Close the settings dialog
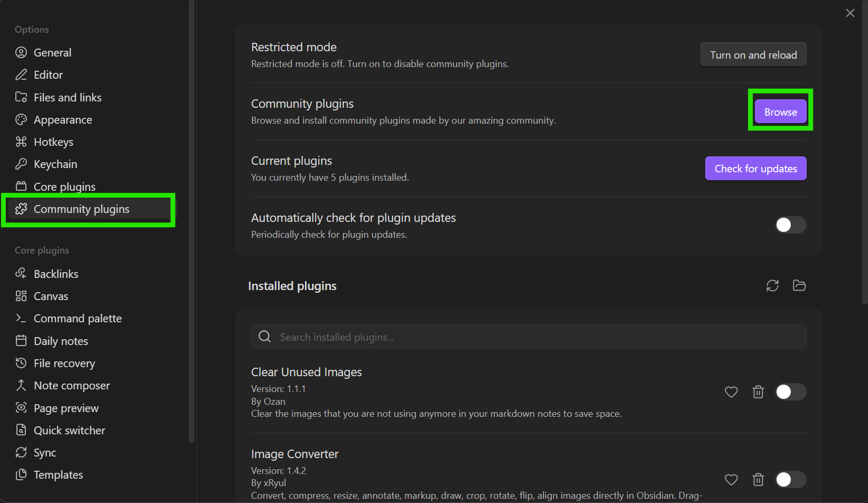This screenshot has height=503, width=868. (850, 13)
